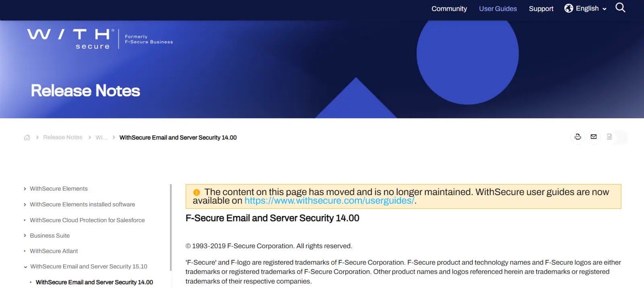Expand the Business Suite tree node
This screenshot has width=644, height=288.
pos(25,236)
